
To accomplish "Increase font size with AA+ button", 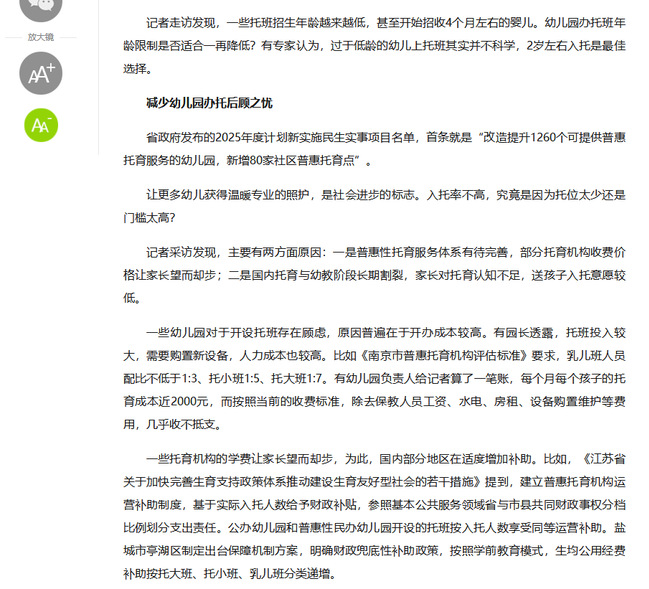I will pyautogui.click(x=40, y=72).
